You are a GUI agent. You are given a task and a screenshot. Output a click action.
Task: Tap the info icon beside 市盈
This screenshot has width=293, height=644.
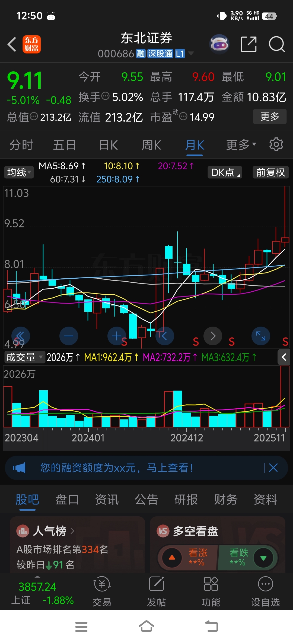coord(183,116)
